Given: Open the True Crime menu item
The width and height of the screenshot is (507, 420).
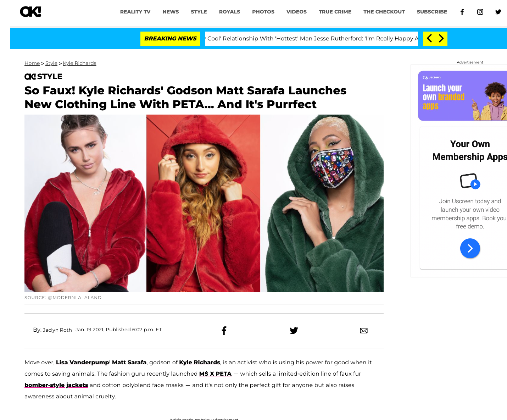Looking at the screenshot, I should [335, 12].
